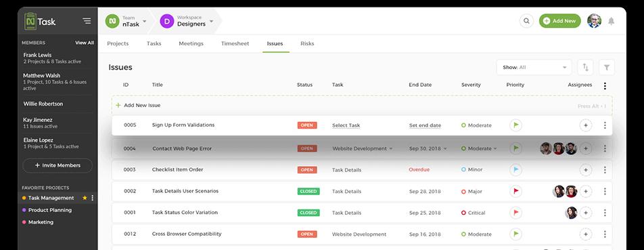Add assignee to issue 0002
This screenshot has width=644, height=250.
(586, 191)
